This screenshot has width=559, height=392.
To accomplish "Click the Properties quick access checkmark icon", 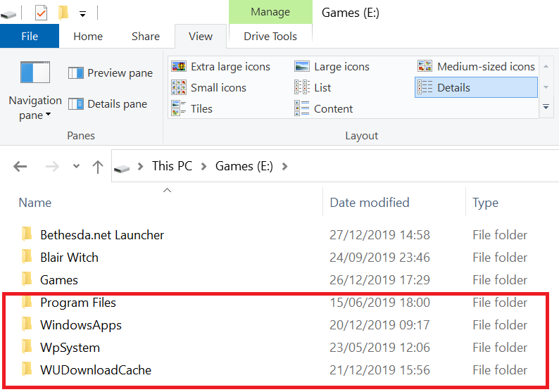I will pos(41,13).
